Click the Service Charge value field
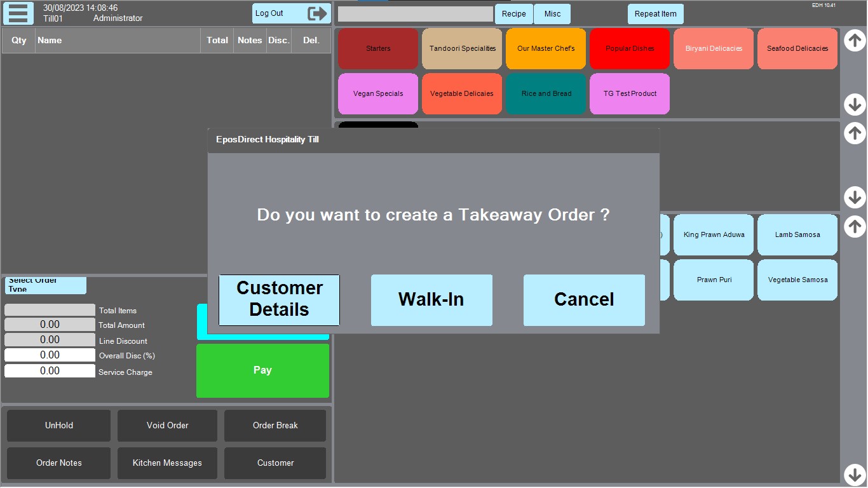 tap(50, 371)
